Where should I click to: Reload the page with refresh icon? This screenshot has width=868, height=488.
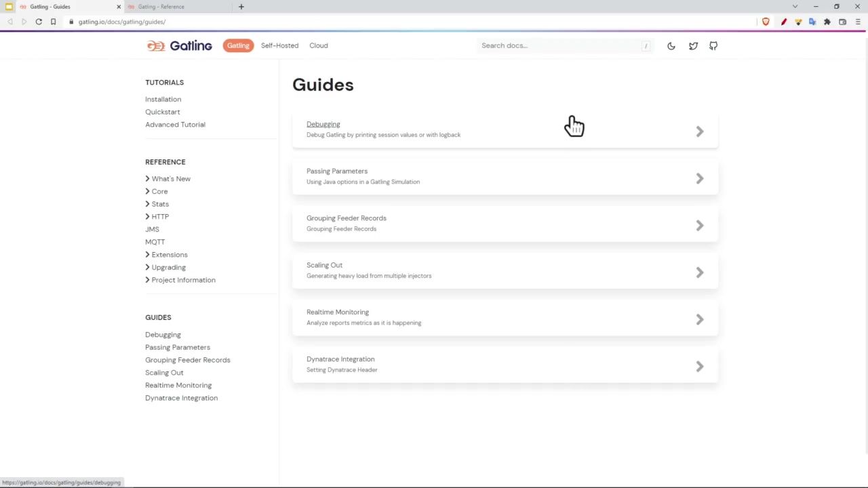39,22
